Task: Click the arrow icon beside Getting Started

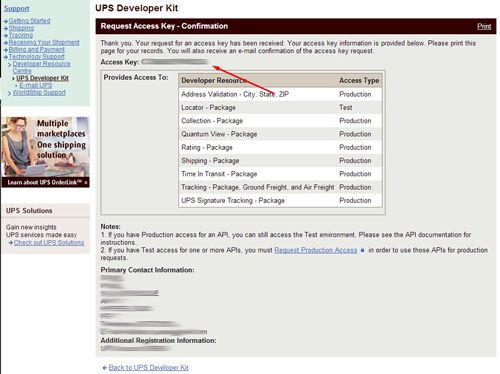Action: pyautogui.click(x=6, y=21)
